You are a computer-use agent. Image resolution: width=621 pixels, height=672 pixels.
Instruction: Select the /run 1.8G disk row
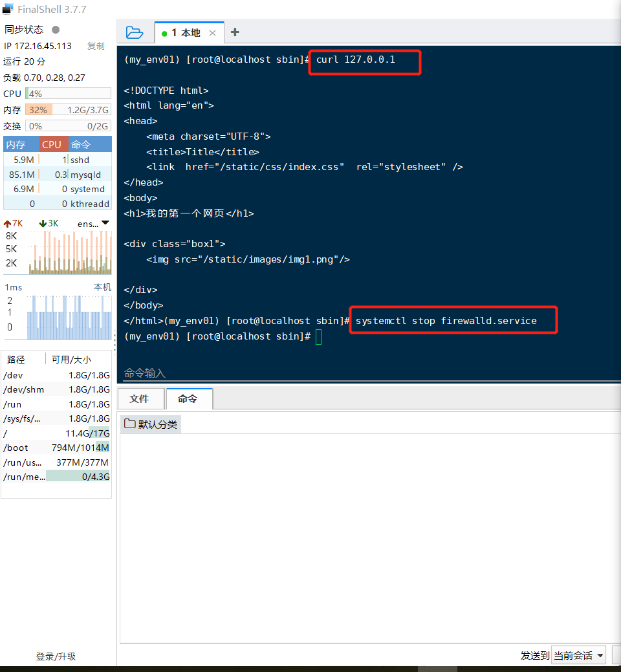[x=56, y=404]
